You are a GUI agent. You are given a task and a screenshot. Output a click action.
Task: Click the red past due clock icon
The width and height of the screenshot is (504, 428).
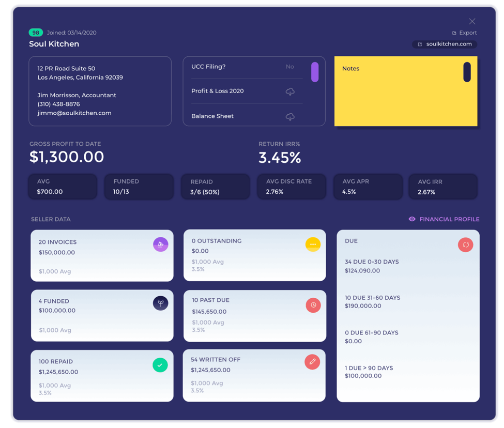pyautogui.click(x=313, y=305)
